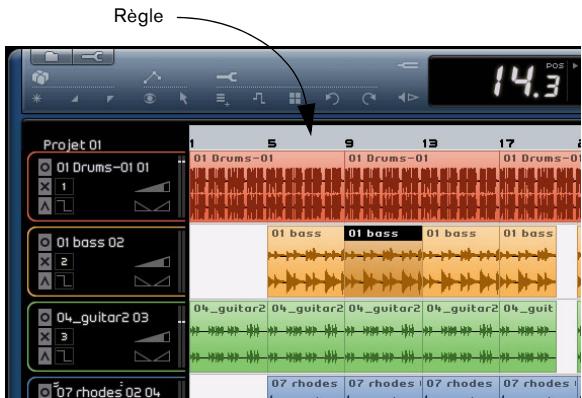
Task: Select the 07 rhodes clip starting at bar 13
Action: [x=461, y=387]
